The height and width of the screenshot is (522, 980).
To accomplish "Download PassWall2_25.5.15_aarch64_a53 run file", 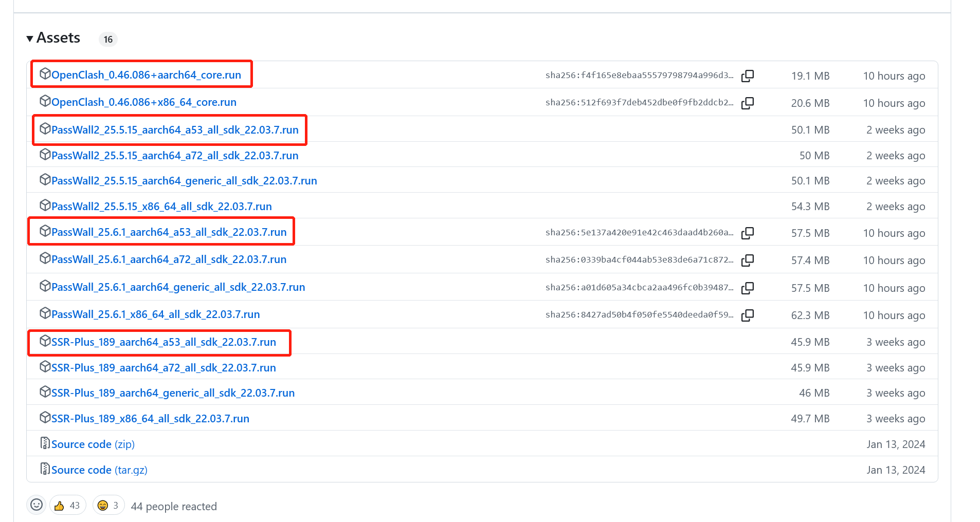I will coord(175,130).
